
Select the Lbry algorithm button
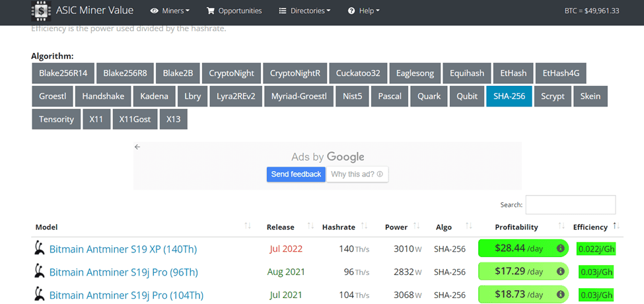coord(193,96)
